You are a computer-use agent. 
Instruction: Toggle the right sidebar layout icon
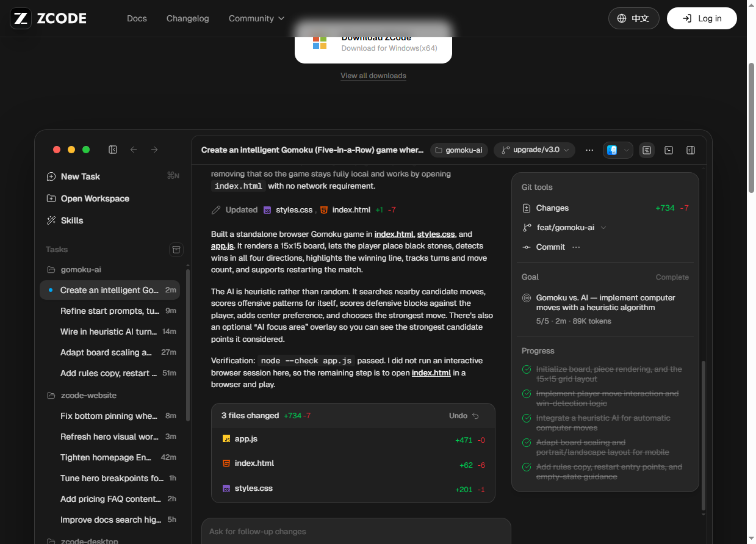click(x=691, y=150)
